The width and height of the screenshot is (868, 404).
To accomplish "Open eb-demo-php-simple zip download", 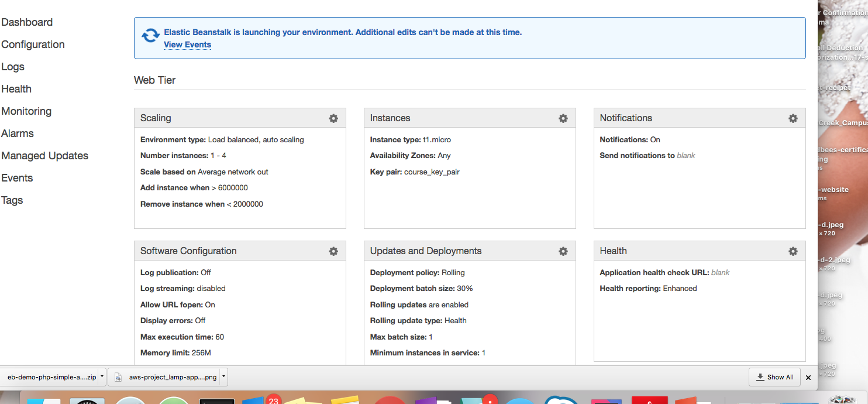I will pyautogui.click(x=51, y=377).
